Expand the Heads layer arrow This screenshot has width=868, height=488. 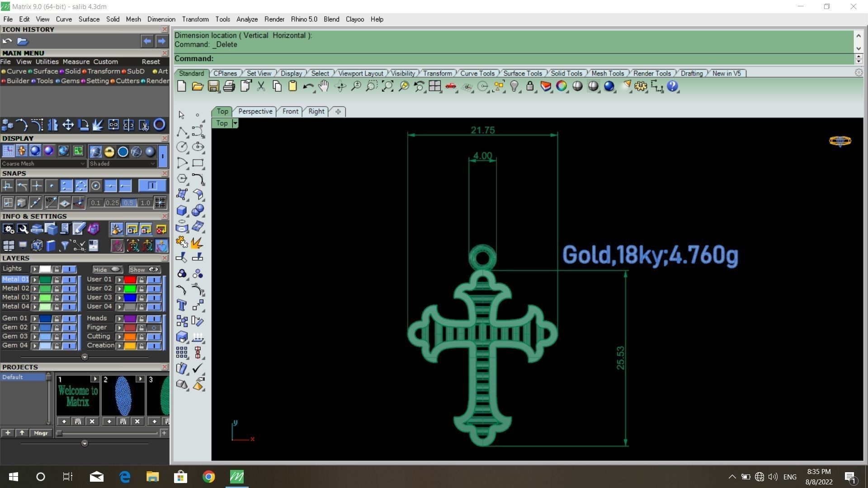coord(119,319)
